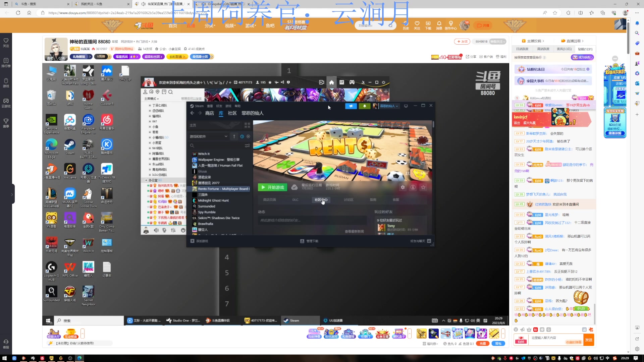Click 发送 to send chat message

(x=589, y=340)
